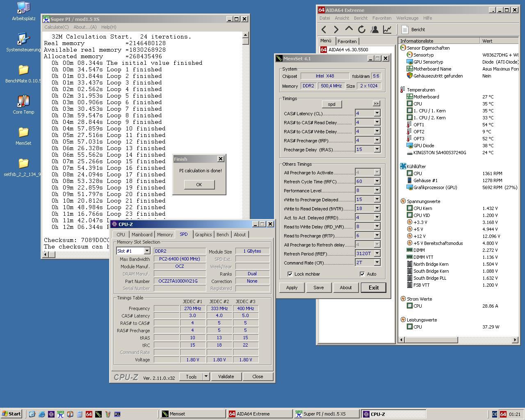This screenshot has height=420, width=525.
Task: Open RAS# to CAS# Read Delay dropdown
Action: [377, 122]
